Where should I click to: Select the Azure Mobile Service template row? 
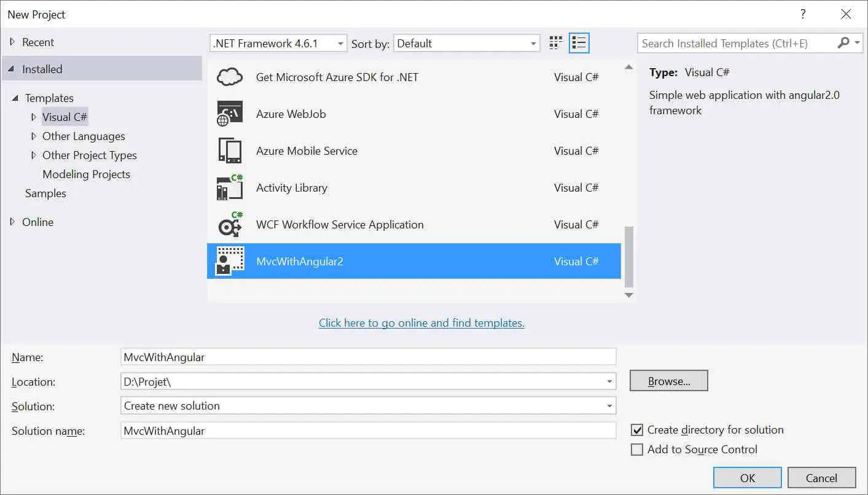pyautogui.click(x=414, y=150)
